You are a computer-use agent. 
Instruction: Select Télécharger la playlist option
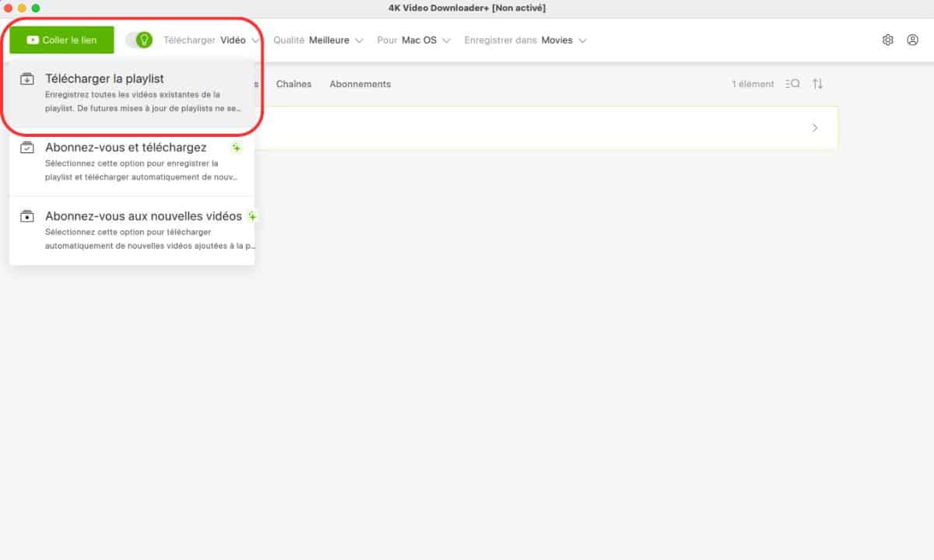tap(132, 93)
